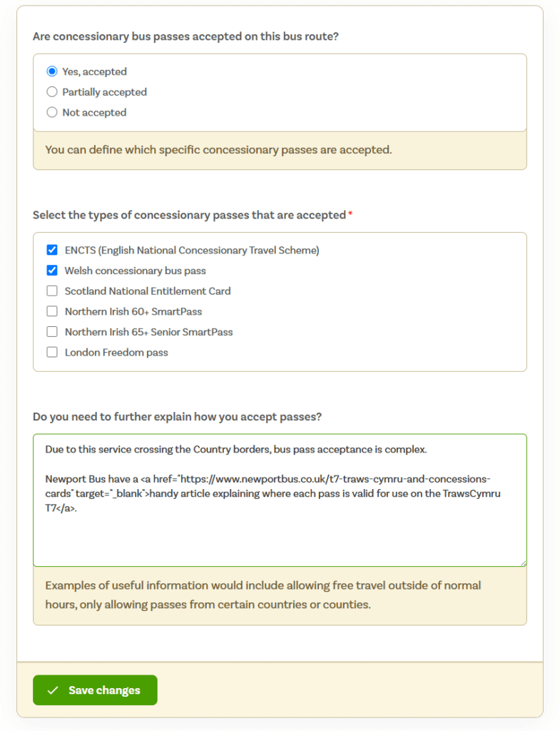Viewport: 560px width, 731px height.
Task: Tick the London Freedom pass checkbox
Action: 52,352
